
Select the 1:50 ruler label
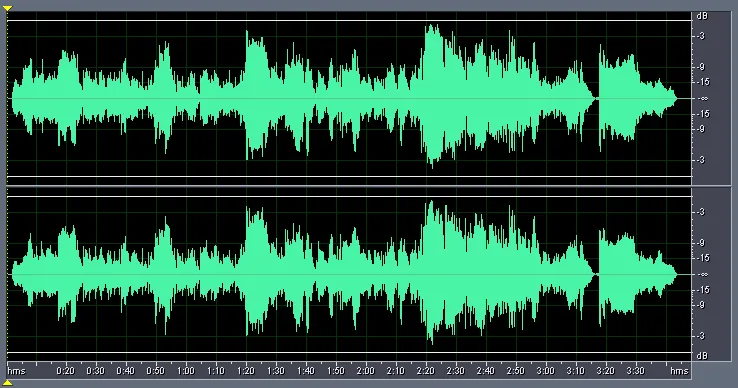click(x=336, y=371)
